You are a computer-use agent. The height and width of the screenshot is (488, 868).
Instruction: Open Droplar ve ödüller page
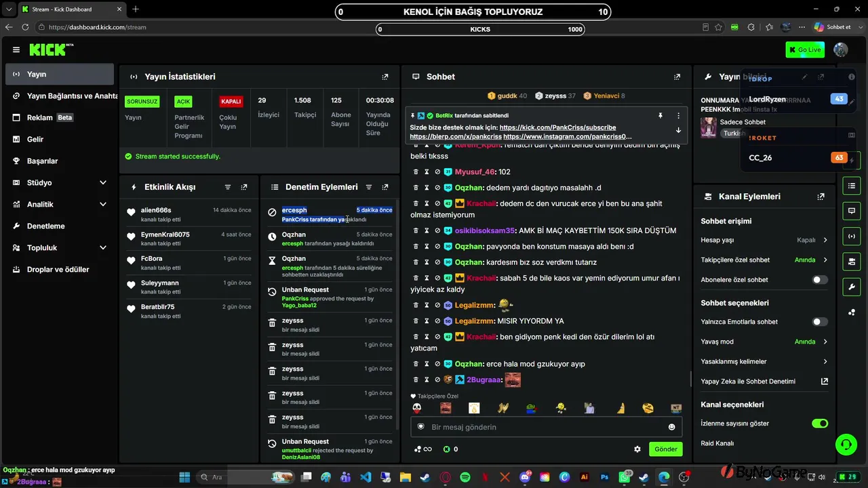coord(60,269)
